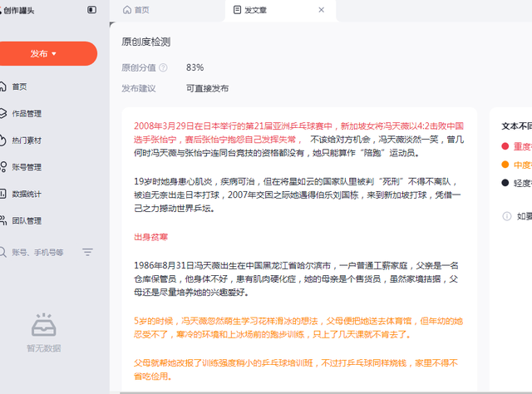Click the red 重度 legend dot

[x=505, y=146]
